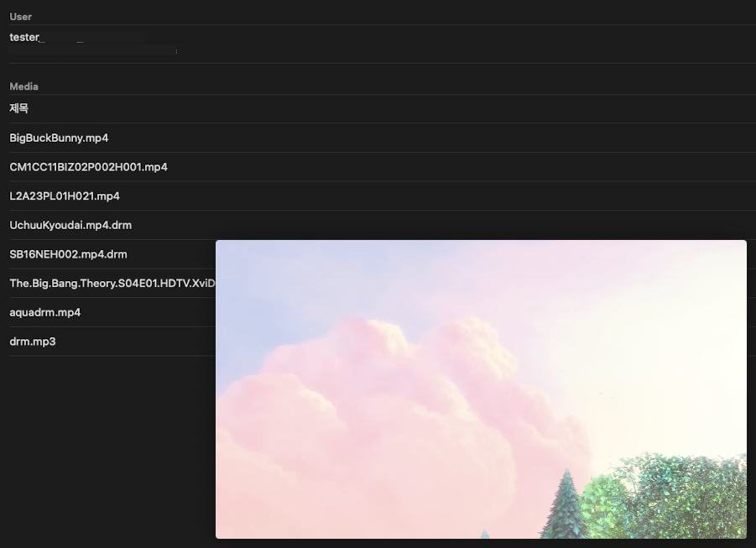
Task: Click the pine tree in the video frame
Action: [x=566, y=508]
